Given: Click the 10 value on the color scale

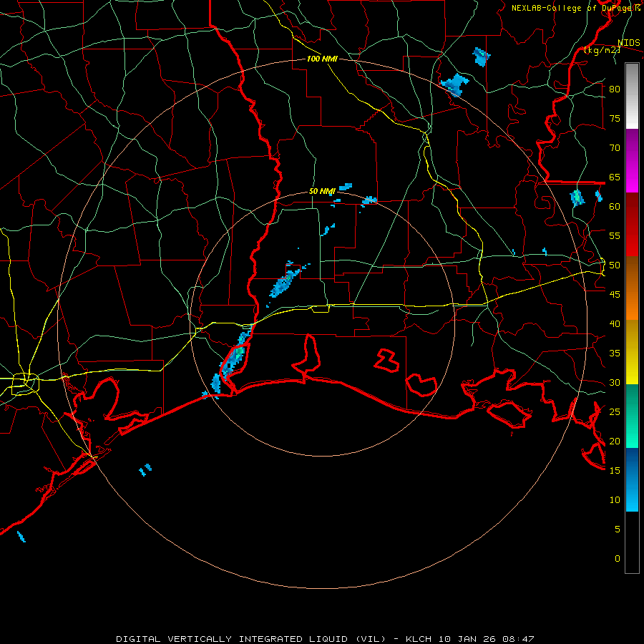Looking at the screenshot, I should 615,500.
